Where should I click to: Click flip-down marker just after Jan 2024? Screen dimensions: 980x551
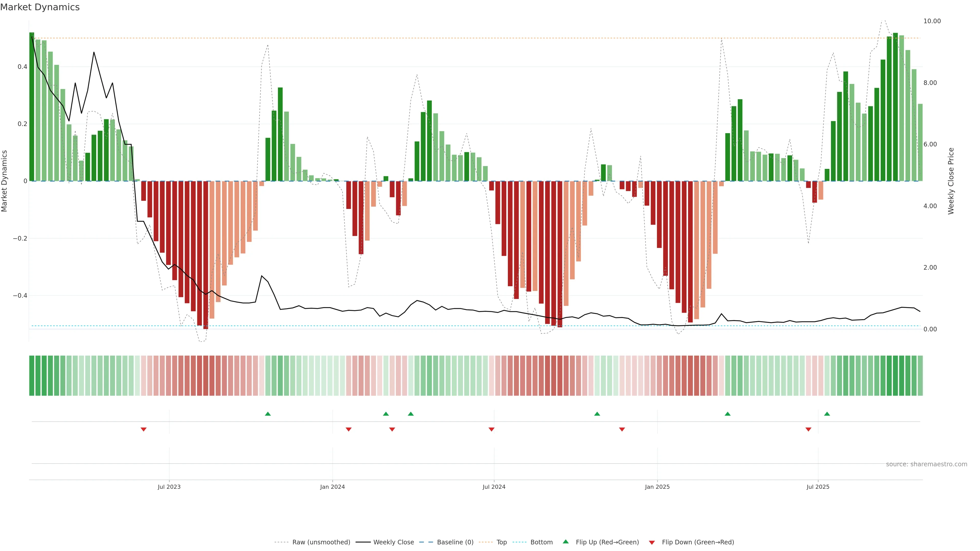pyautogui.click(x=348, y=429)
